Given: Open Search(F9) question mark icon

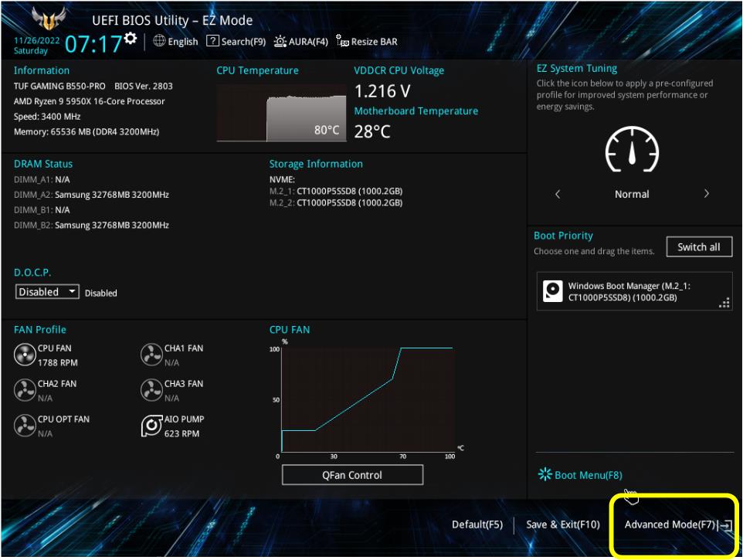Looking at the screenshot, I should [x=212, y=41].
